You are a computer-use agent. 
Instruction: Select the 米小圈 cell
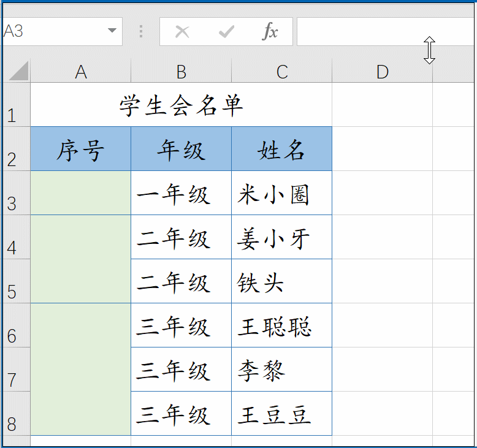(281, 193)
